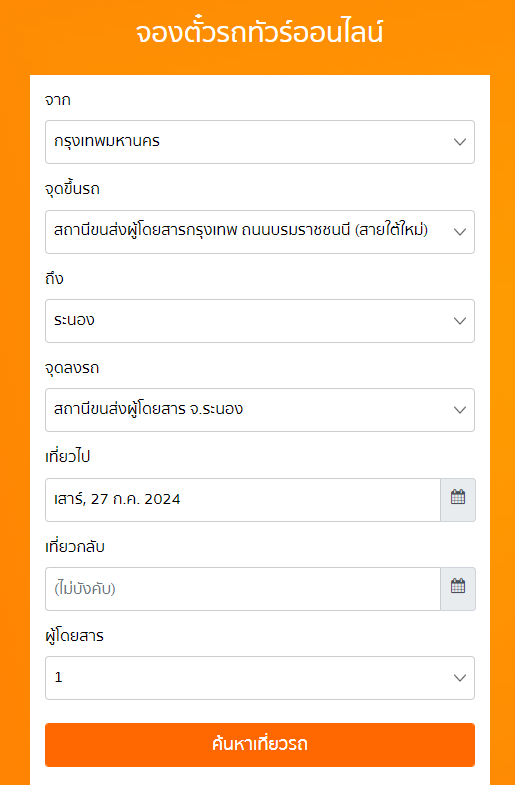Click the chevron arrow on ระนอง dropdown
The height and width of the screenshot is (785, 515).
(460, 321)
